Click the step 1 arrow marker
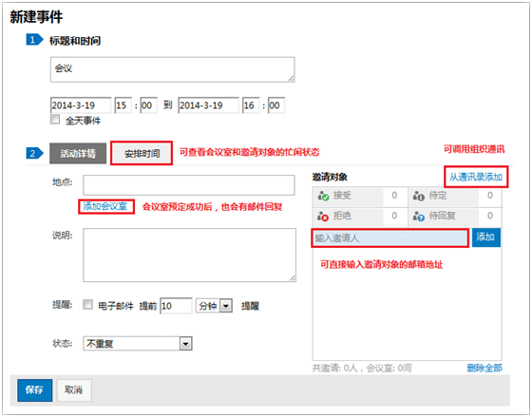Image resolution: width=532 pixels, height=417 pixels. (34, 40)
